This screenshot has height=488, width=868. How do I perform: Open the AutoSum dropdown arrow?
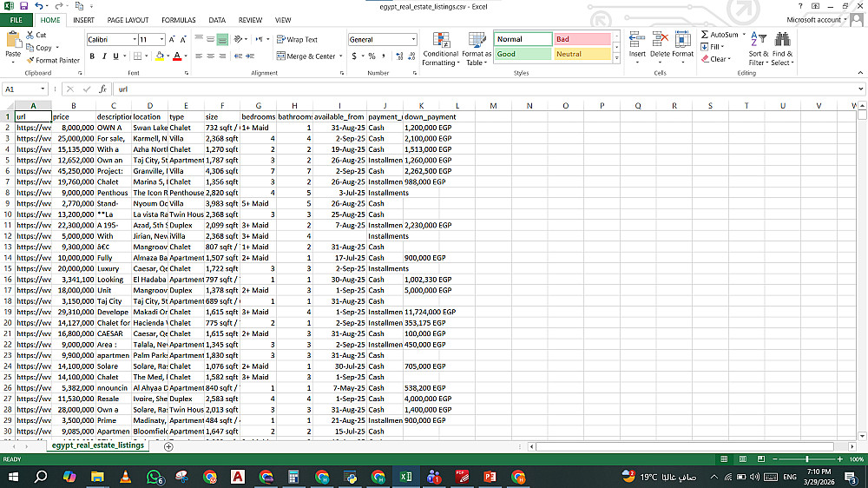click(x=744, y=35)
